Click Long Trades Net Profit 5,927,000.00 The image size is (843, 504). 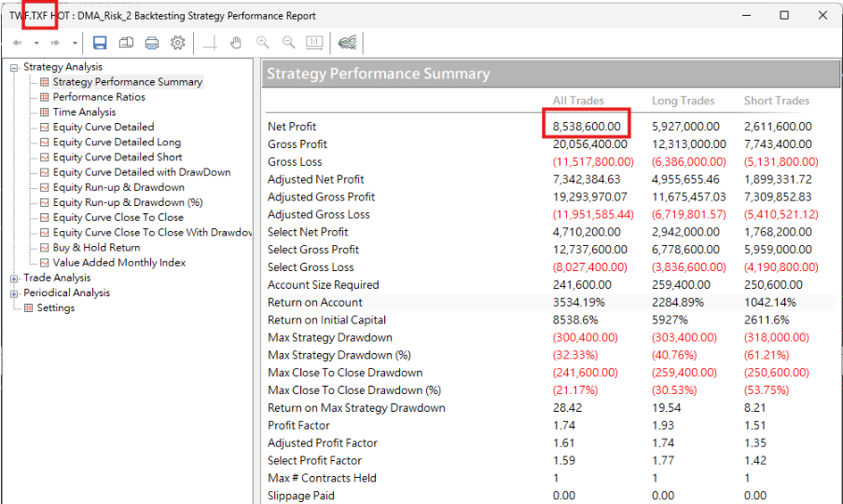685,127
